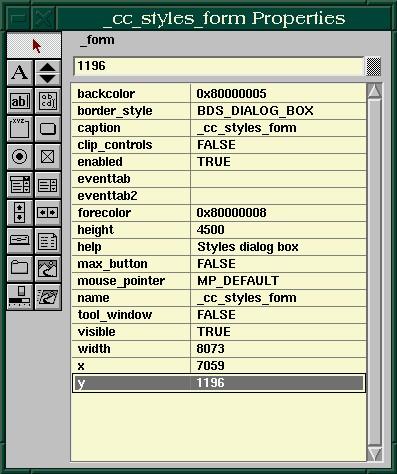Image resolution: width=397 pixels, height=474 pixels.
Task: Select the visible property row
Action: coord(219,332)
